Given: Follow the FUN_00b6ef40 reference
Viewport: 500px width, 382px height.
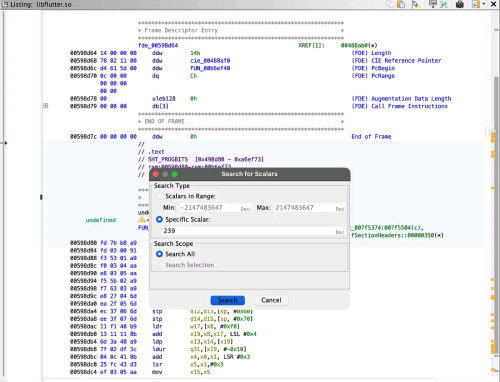Looking at the screenshot, I should pos(210,68).
